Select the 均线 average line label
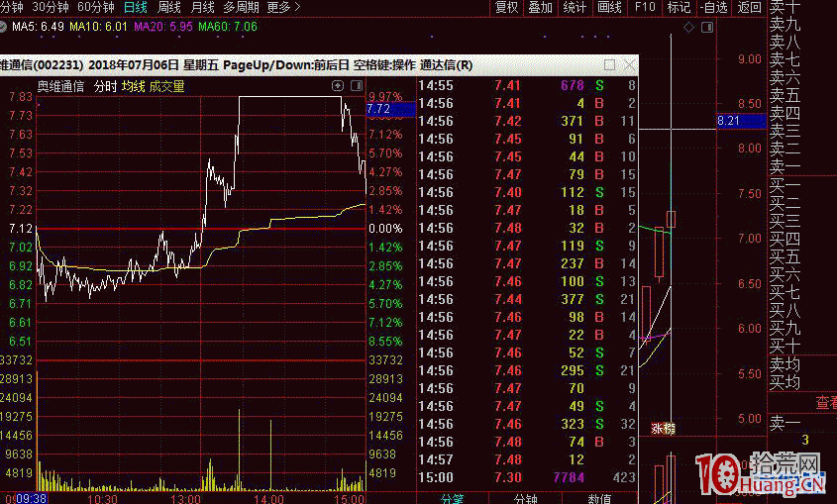 [134, 86]
